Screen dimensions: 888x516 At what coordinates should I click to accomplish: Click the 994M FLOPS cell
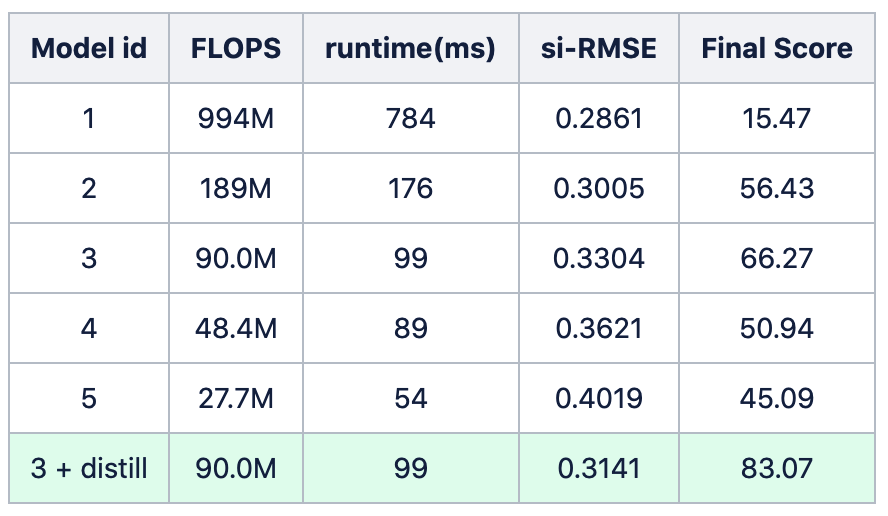236,118
